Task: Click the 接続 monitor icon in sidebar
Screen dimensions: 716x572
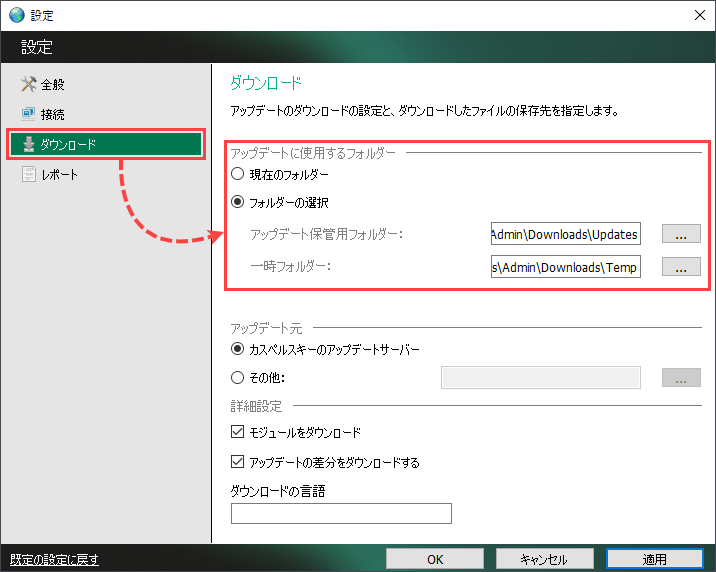Action: [x=28, y=115]
